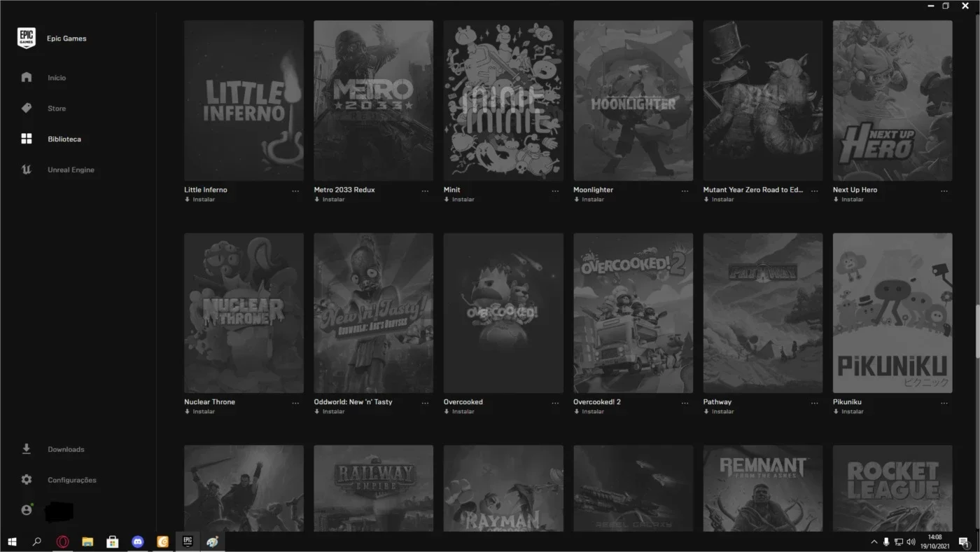This screenshot has height=552, width=980.
Task: Open the three-dot menu for Moonlighter
Action: coord(685,191)
